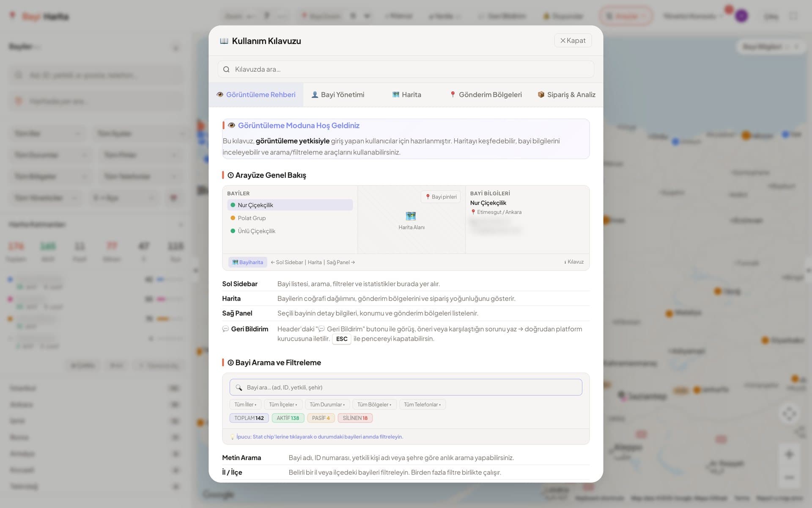The height and width of the screenshot is (508, 812).
Task: Open the Tüm İlçeler dropdown
Action: (283, 405)
